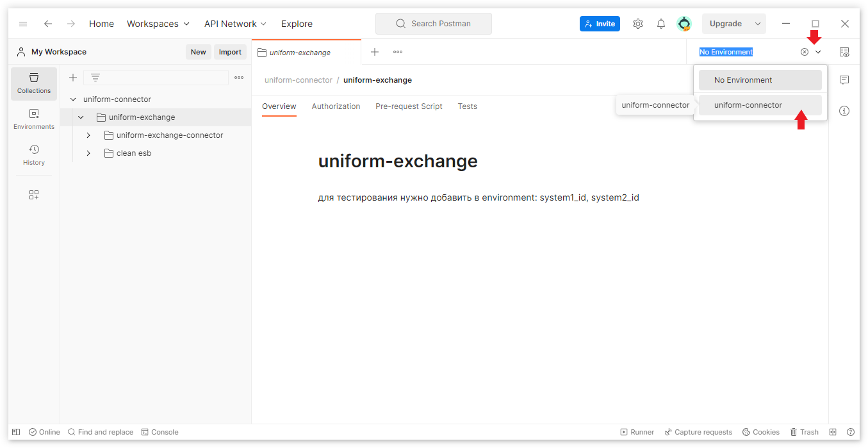Collapse the uniform-connector collection

click(73, 99)
